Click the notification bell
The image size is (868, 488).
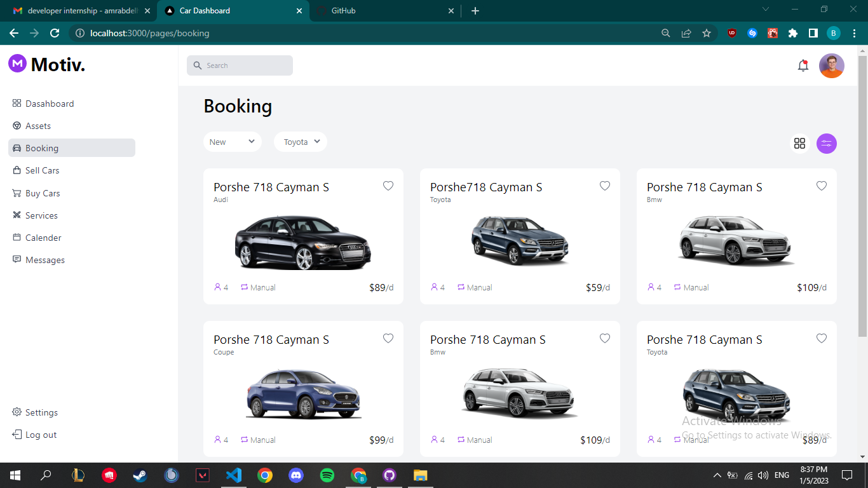tap(803, 65)
